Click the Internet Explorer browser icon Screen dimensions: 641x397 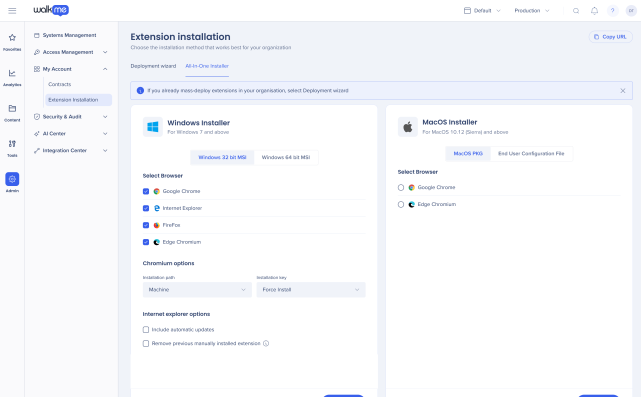point(157,208)
